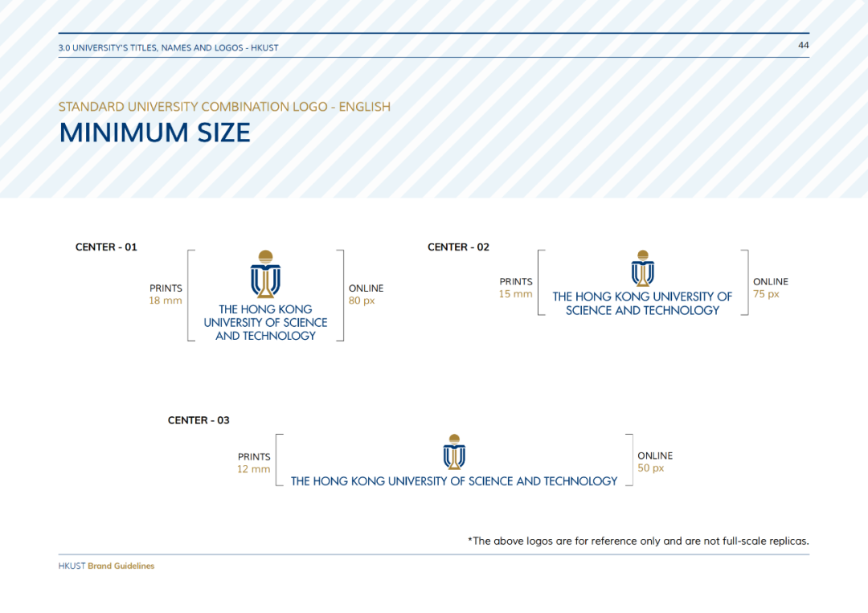Image resolution: width=868 pixels, height=613 pixels.
Task: Select the page title MINIMUM SIZE
Action: (x=155, y=133)
